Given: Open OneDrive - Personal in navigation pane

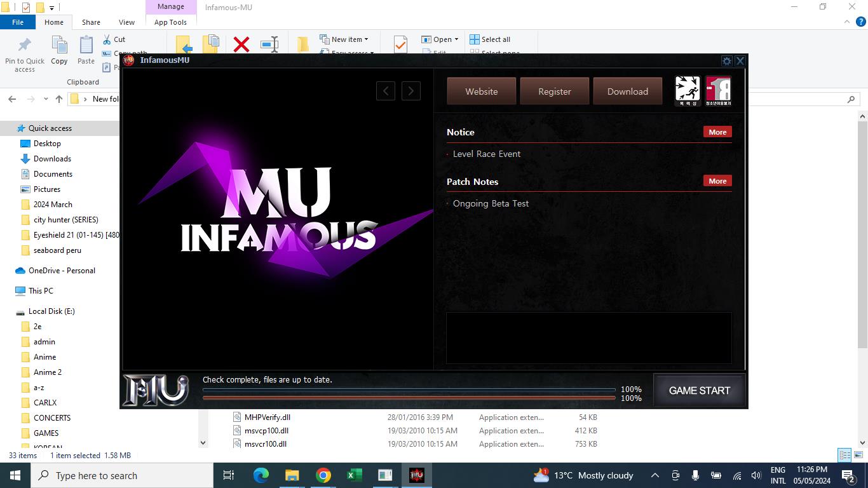Looking at the screenshot, I should point(62,271).
